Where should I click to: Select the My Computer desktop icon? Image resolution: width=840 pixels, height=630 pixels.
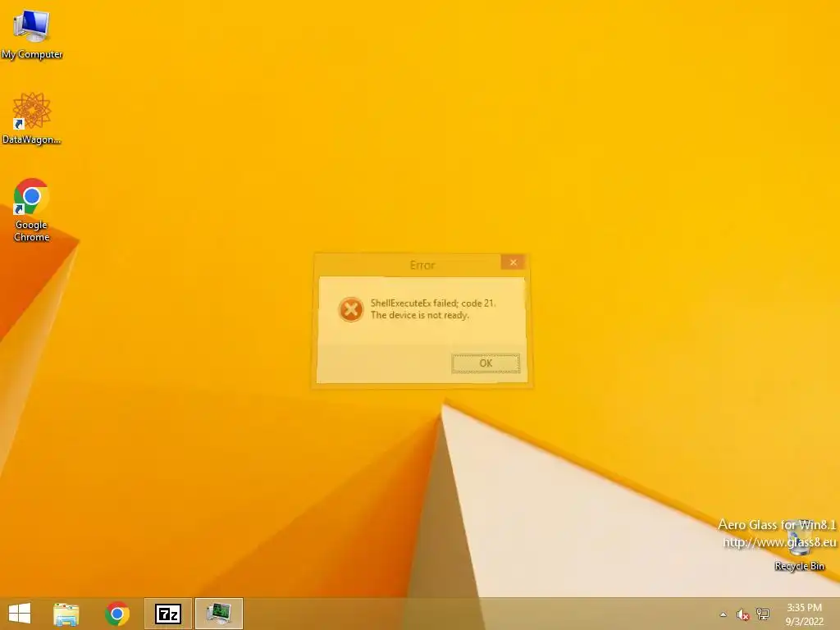32,34
